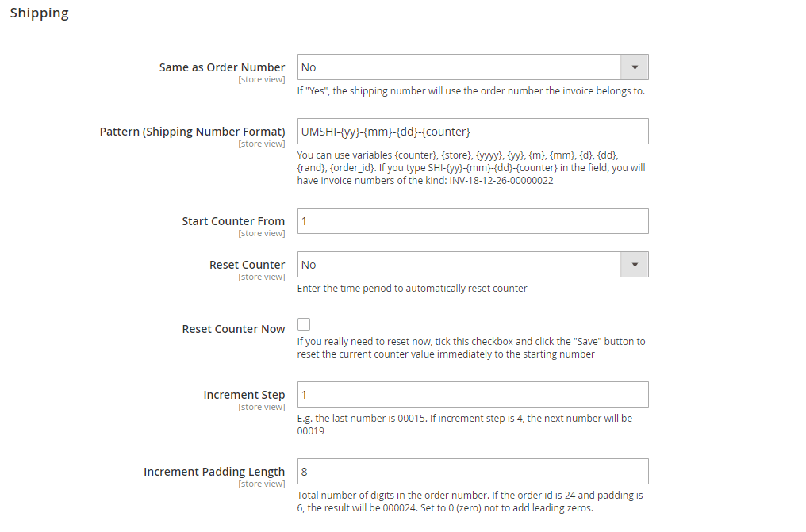Image resolution: width=806 pixels, height=532 pixels.
Task: Click the Pattern (Shipping Number Format) label
Action: [x=192, y=132]
